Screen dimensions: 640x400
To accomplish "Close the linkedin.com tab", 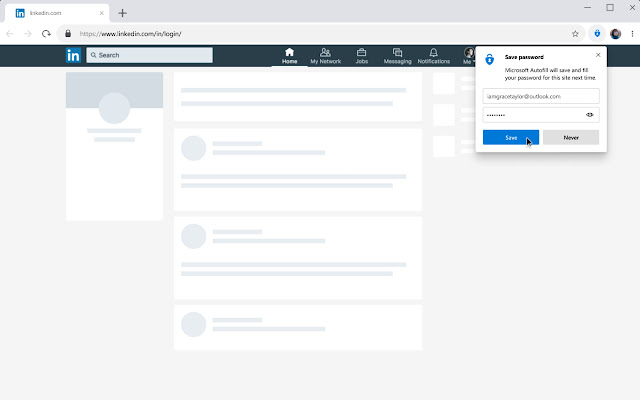I will [102, 13].
